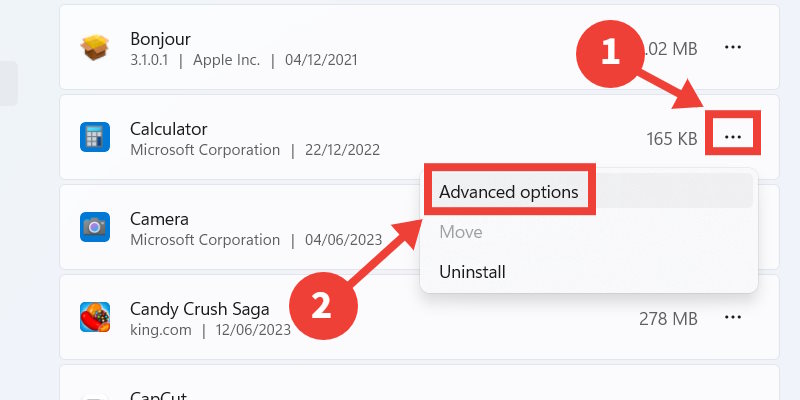800x400 pixels.
Task: Open the three-dot menu for Candy Crush Saga
Action: [x=733, y=318]
